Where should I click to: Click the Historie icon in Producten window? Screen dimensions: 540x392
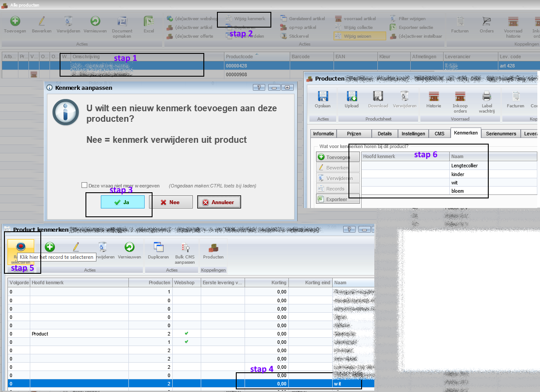point(433,97)
